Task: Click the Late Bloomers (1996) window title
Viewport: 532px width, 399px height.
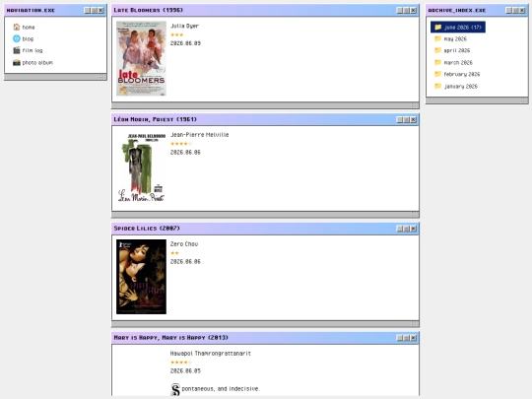Action: tap(148, 10)
